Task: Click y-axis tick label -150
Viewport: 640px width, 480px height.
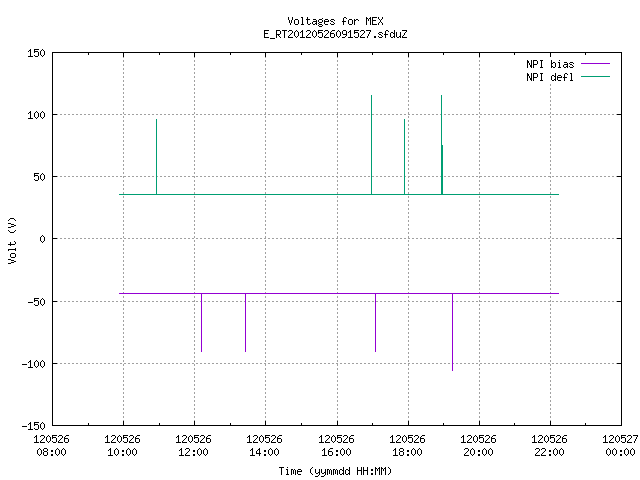Action: (x=33, y=426)
